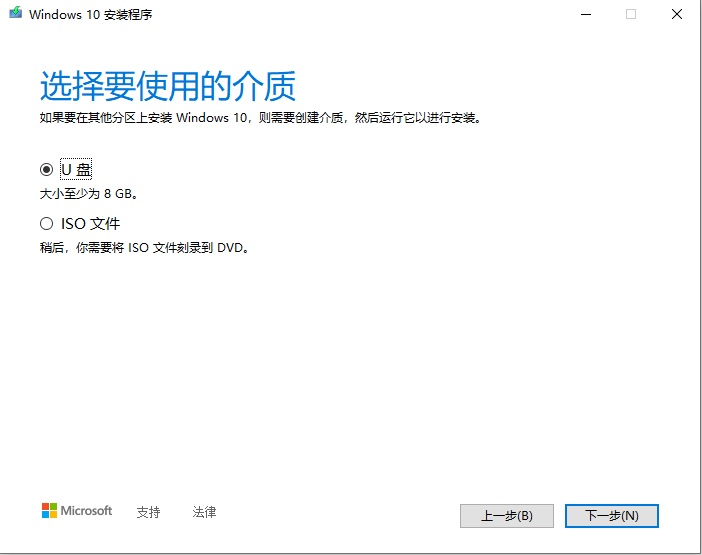Close the Windows 10 安装程序 window
This screenshot has width=702, height=555.
(x=677, y=14)
